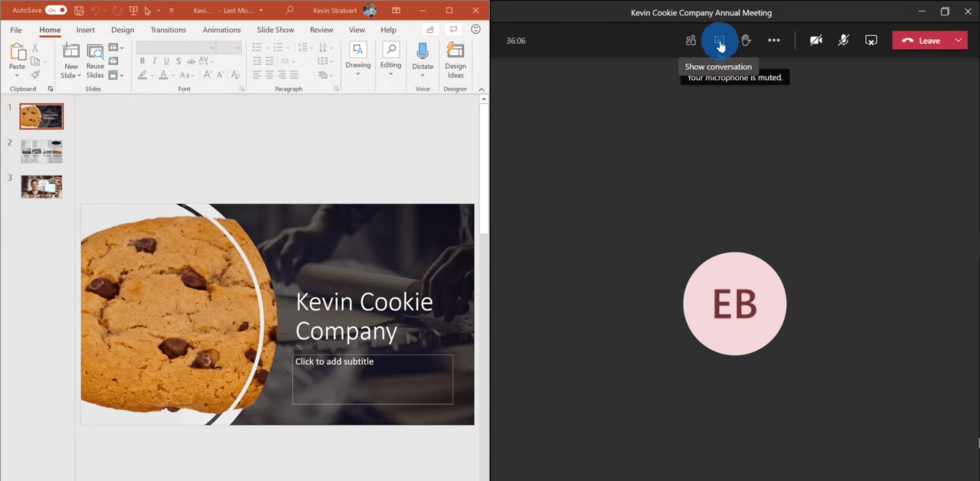Raise your hand in Teams meeting
This screenshot has width=980, height=481.
(x=746, y=41)
